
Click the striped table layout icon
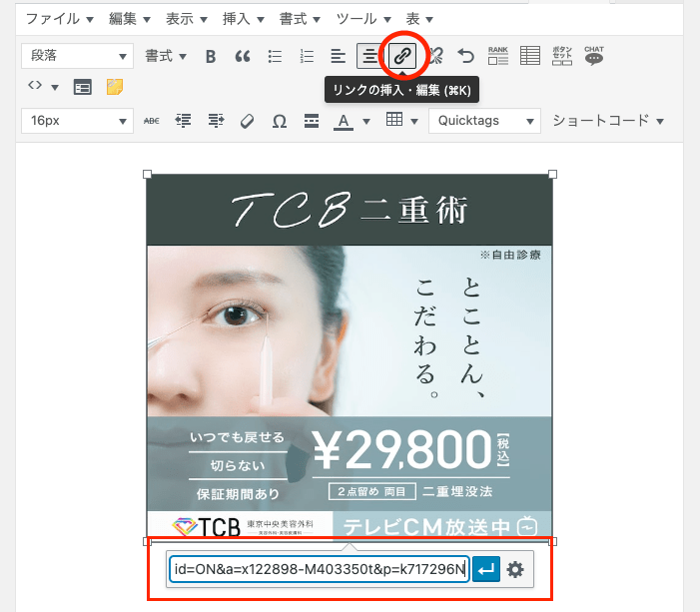tap(530, 56)
